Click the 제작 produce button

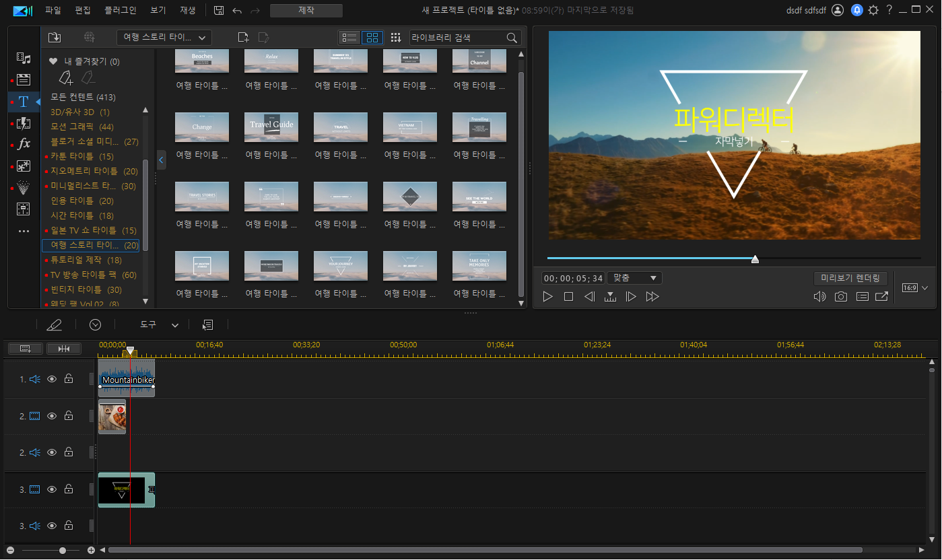(306, 11)
